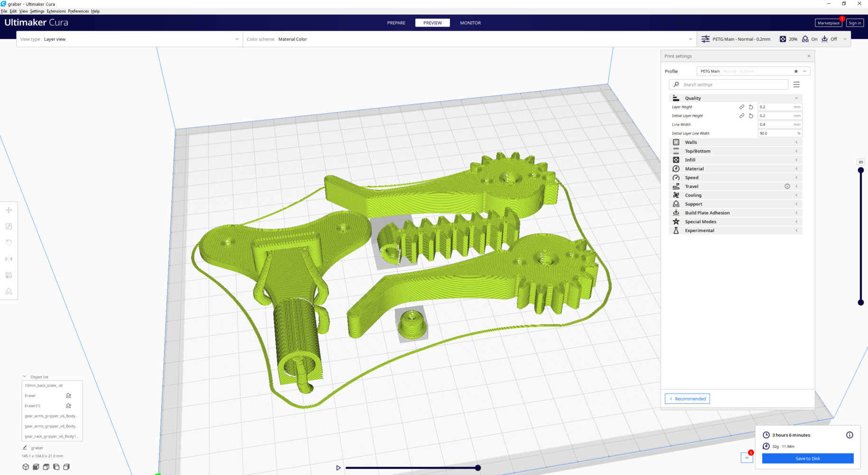The height and width of the screenshot is (475, 868).
Task: Play the layer simulation
Action: [338, 468]
